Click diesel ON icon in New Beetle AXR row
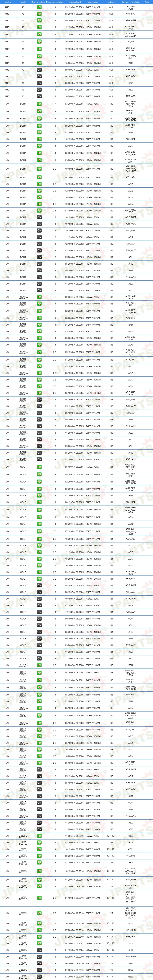The image size is (153, 980). [39, 963]
